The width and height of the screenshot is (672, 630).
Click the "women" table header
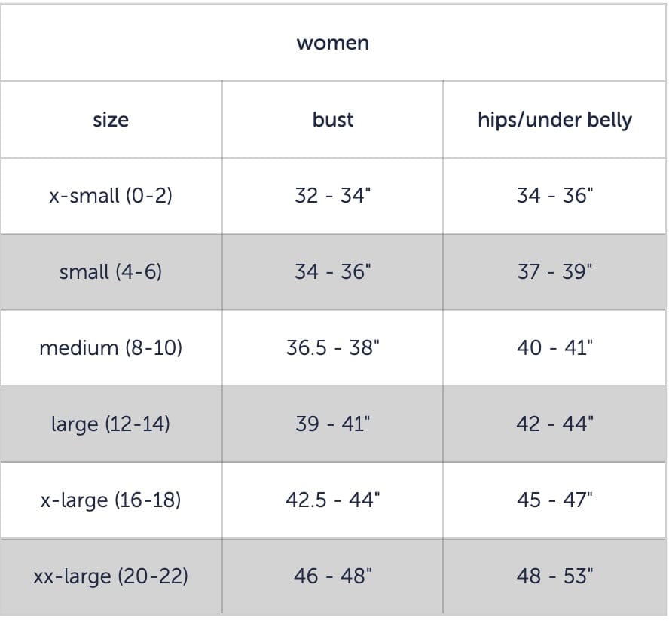(333, 43)
